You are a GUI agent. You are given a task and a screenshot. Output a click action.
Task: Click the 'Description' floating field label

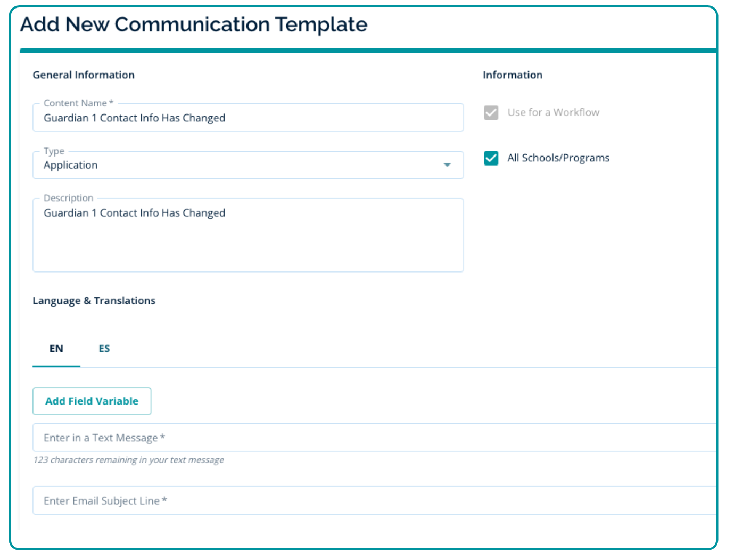coord(68,198)
